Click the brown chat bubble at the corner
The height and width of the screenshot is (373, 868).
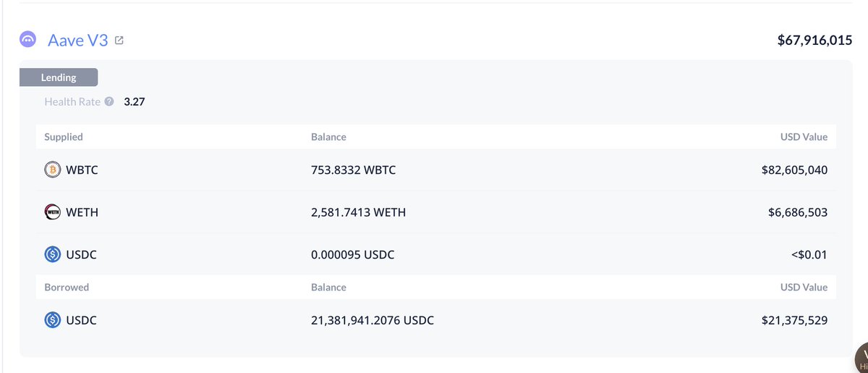861,358
